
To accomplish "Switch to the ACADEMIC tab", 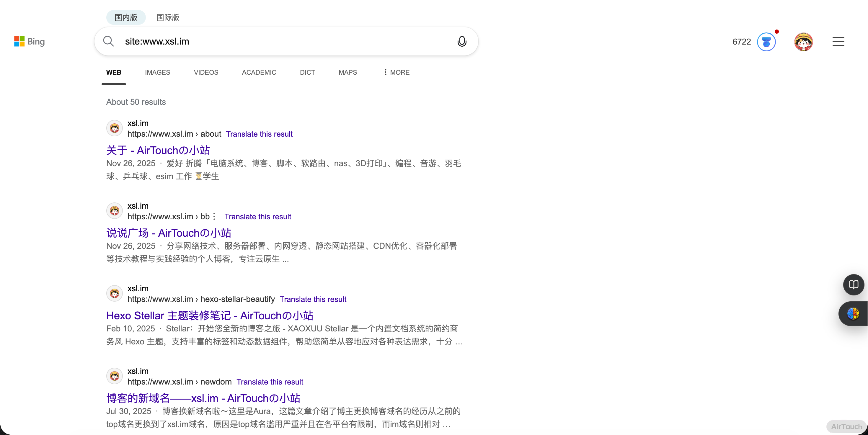I will 259,72.
